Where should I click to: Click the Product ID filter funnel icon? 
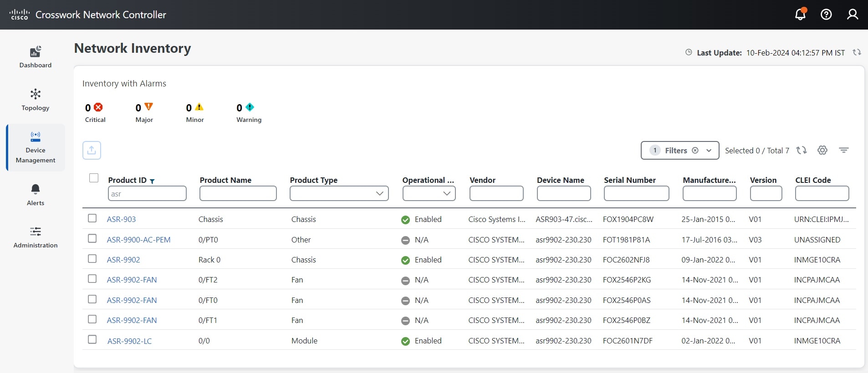click(152, 181)
